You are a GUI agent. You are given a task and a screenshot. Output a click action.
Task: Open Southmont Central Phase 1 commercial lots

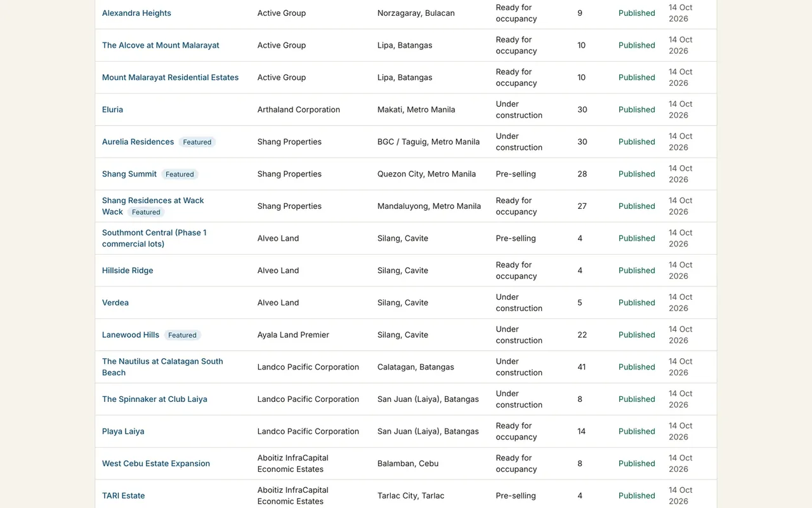pyautogui.click(x=154, y=239)
